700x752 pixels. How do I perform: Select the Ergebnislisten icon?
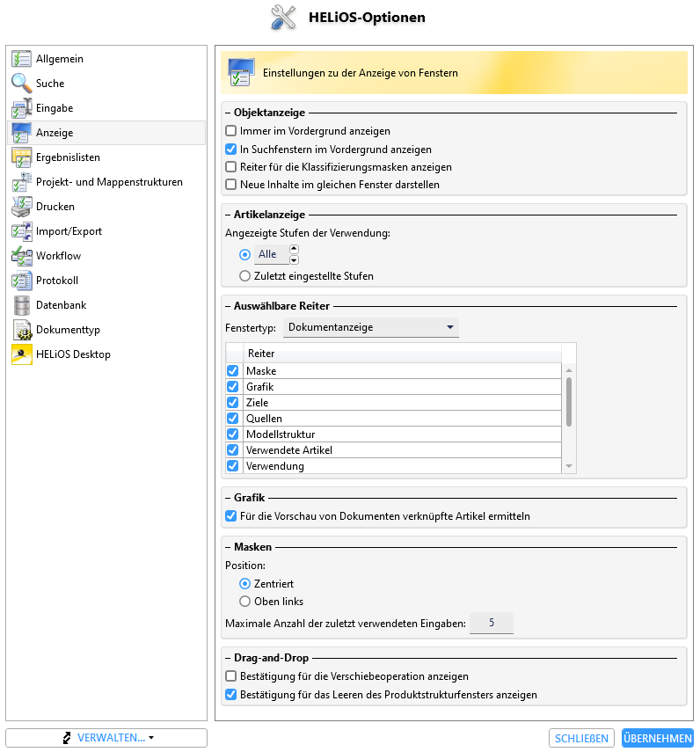(22, 157)
